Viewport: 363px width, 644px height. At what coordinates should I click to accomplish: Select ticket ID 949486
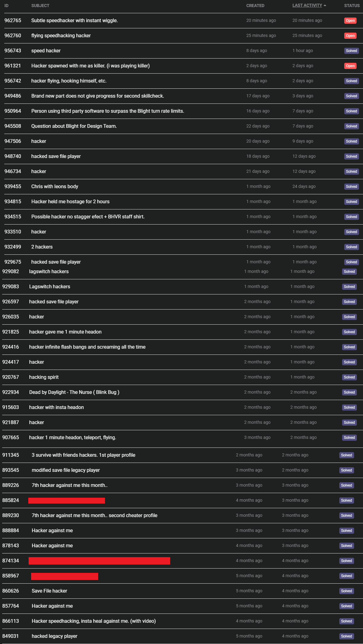(13, 96)
